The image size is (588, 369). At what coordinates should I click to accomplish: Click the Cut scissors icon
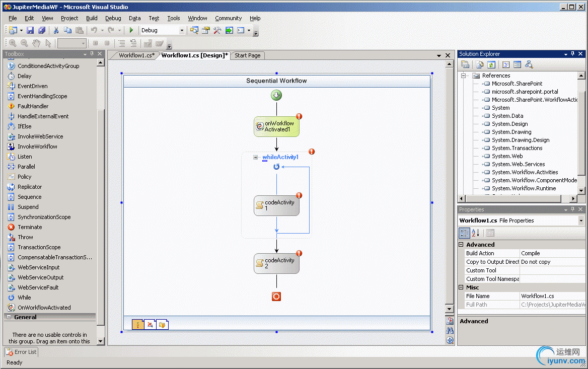(56, 31)
